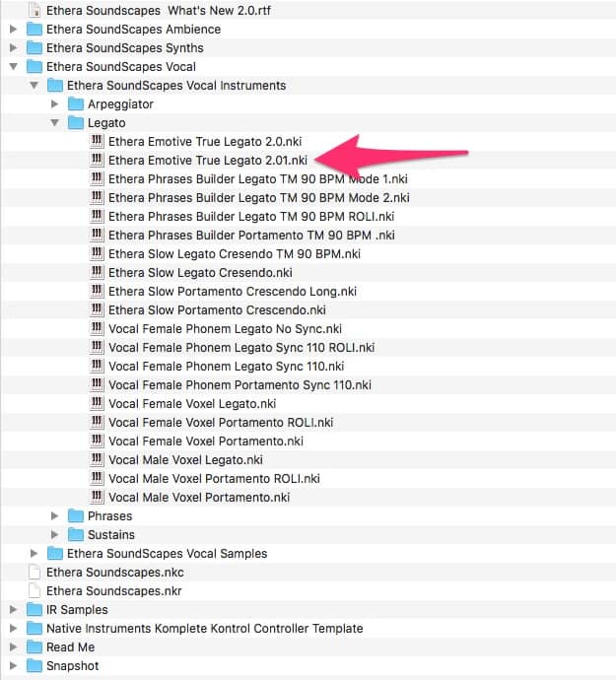Select name Ethera Slow Portamento Crescendo Long.nki

232,292
